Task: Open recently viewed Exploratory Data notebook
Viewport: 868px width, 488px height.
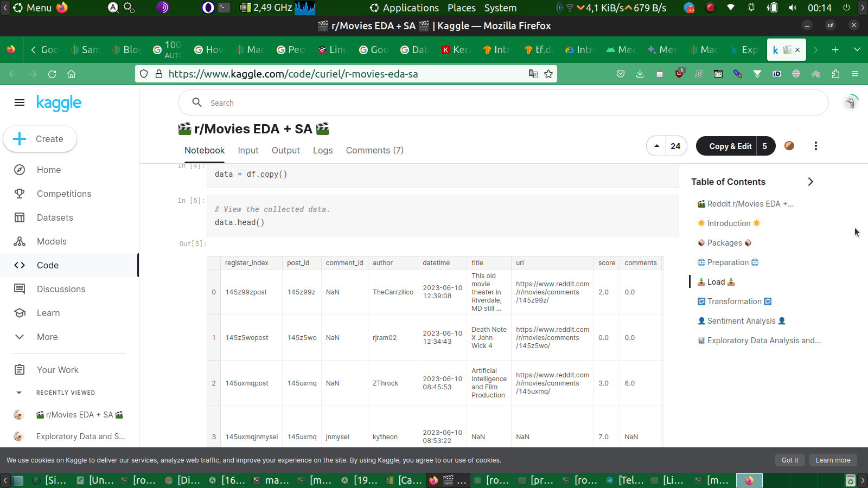Action: [x=80, y=436]
